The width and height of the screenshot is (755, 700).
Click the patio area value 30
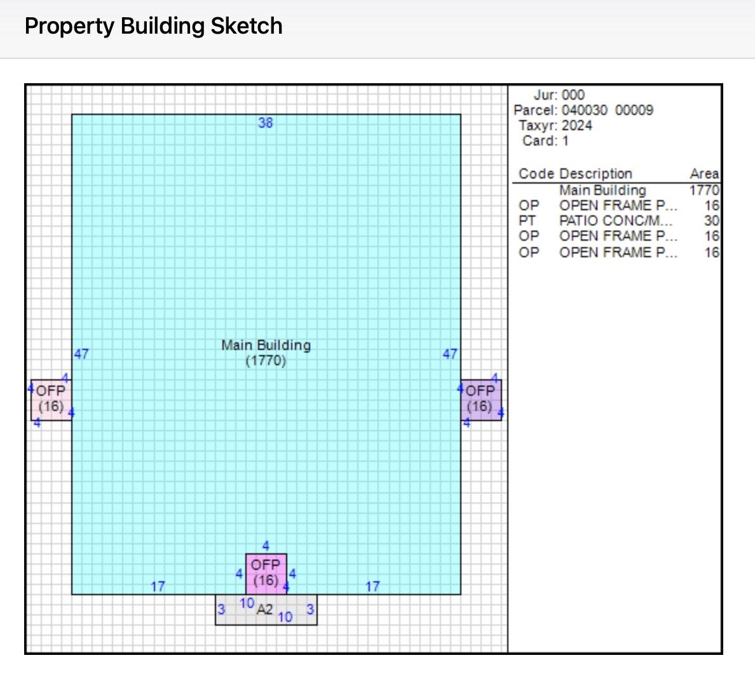coord(712,221)
